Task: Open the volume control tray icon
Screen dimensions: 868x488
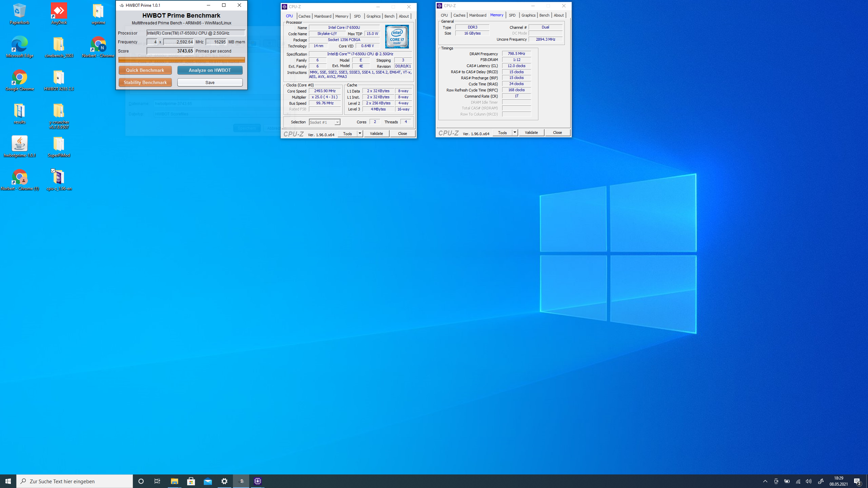Action: point(809,481)
